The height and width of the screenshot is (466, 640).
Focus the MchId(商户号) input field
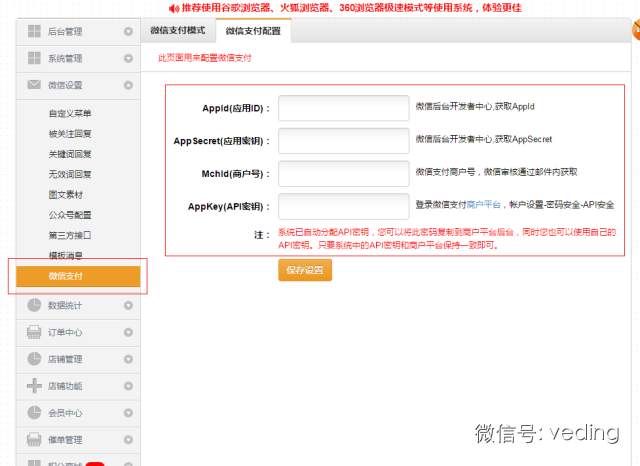pyautogui.click(x=344, y=173)
